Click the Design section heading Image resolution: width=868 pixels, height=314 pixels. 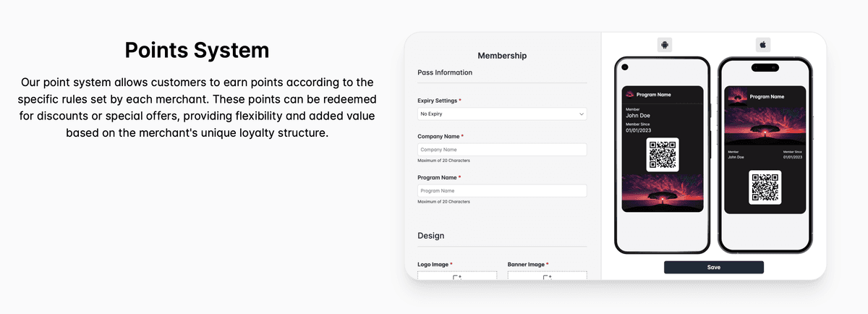tap(431, 236)
